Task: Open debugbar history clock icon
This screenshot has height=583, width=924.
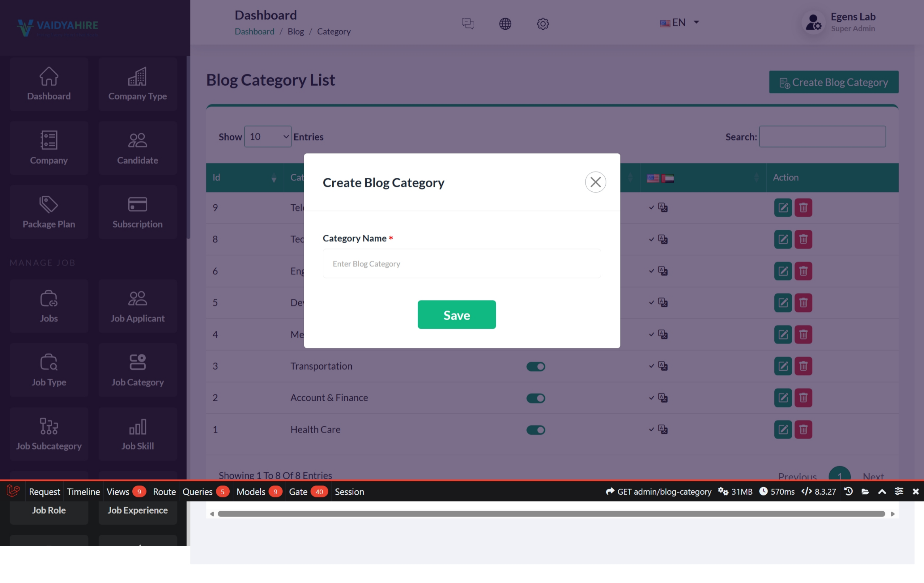Action: pos(848,492)
